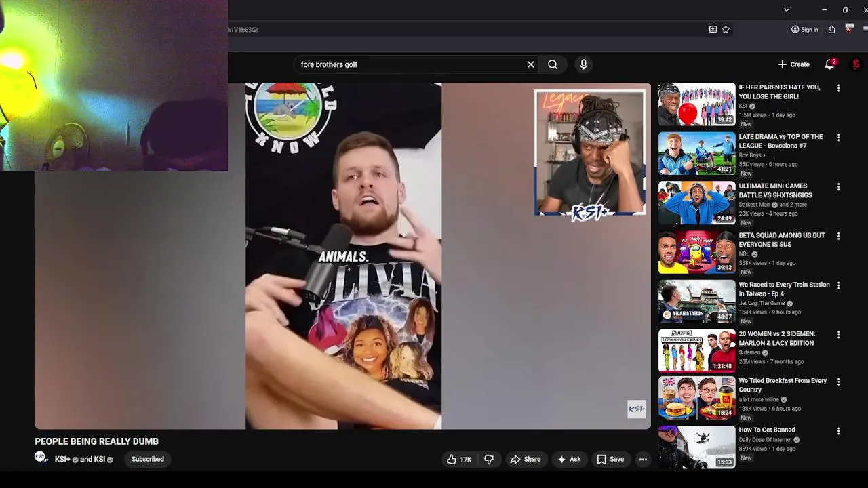Click browser Sign in button
The width and height of the screenshot is (868, 488).
(804, 29)
